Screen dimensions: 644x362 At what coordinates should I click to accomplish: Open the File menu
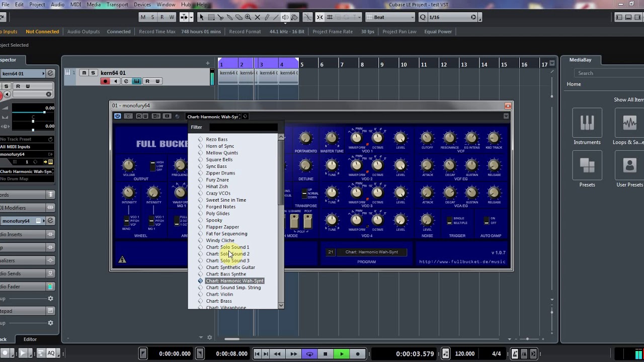[5, 5]
